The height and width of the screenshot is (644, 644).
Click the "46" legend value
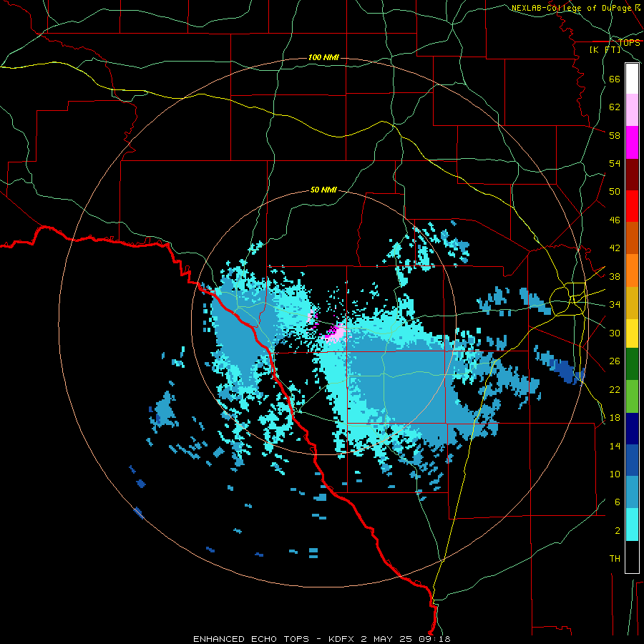(x=615, y=220)
